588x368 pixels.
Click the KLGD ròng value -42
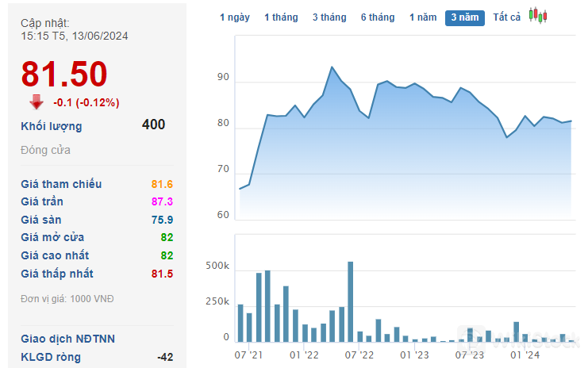coord(165,357)
